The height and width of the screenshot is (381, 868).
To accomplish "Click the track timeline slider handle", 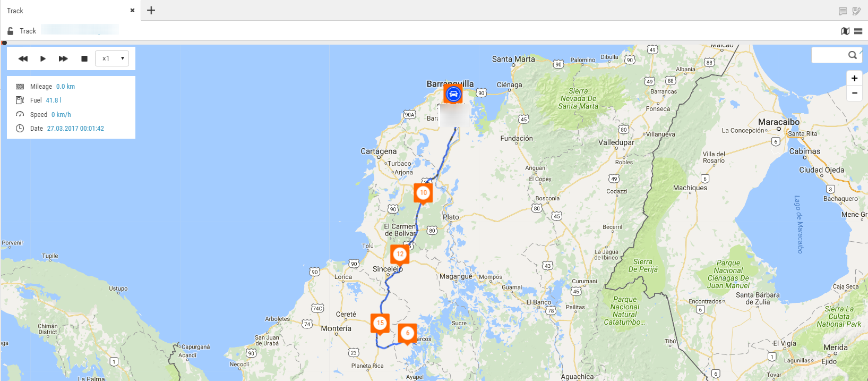I will point(4,43).
